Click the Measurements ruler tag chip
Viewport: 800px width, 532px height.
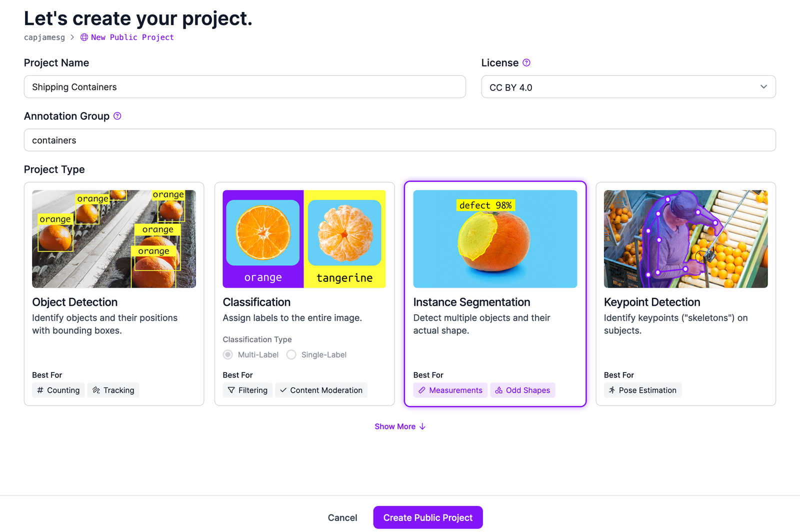pyautogui.click(x=450, y=390)
